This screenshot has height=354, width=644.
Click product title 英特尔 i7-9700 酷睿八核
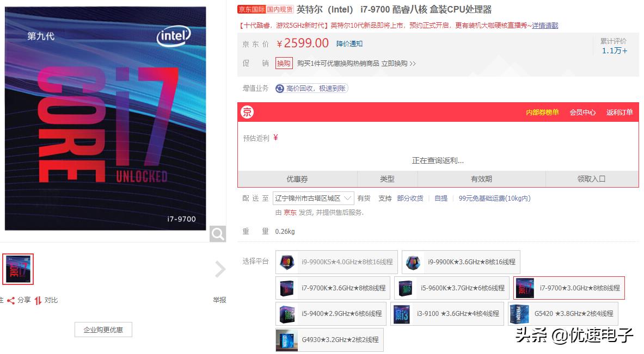(x=394, y=9)
